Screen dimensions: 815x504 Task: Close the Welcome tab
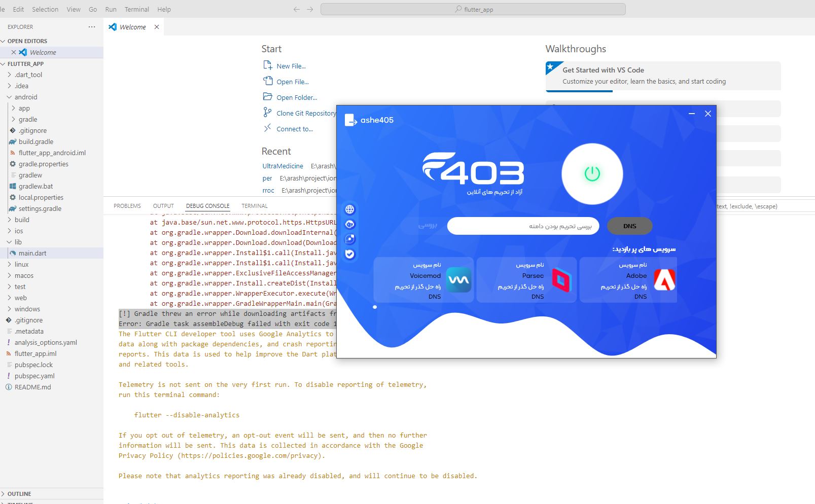[x=157, y=27]
